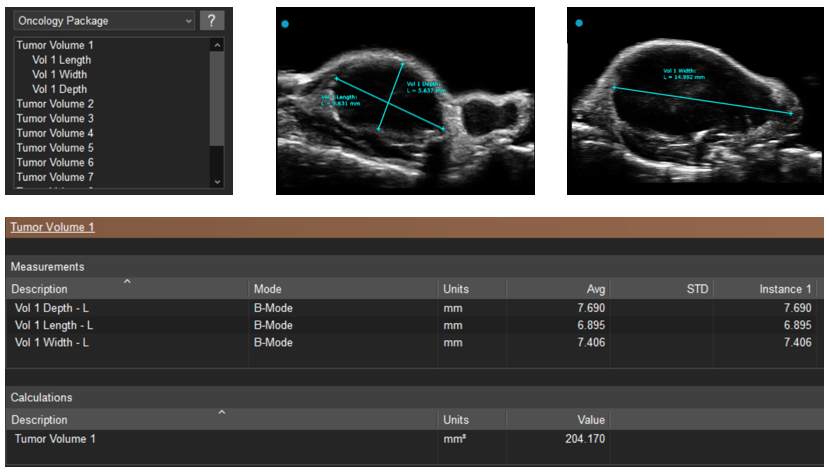
Task: Select Tumor Volume 1 in the list
Action: [55, 45]
